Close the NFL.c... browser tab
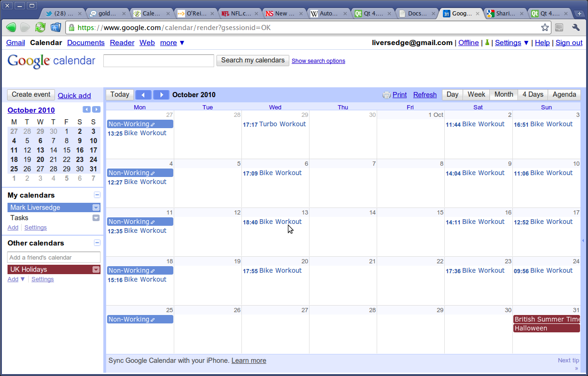The image size is (588, 376). [x=256, y=14]
